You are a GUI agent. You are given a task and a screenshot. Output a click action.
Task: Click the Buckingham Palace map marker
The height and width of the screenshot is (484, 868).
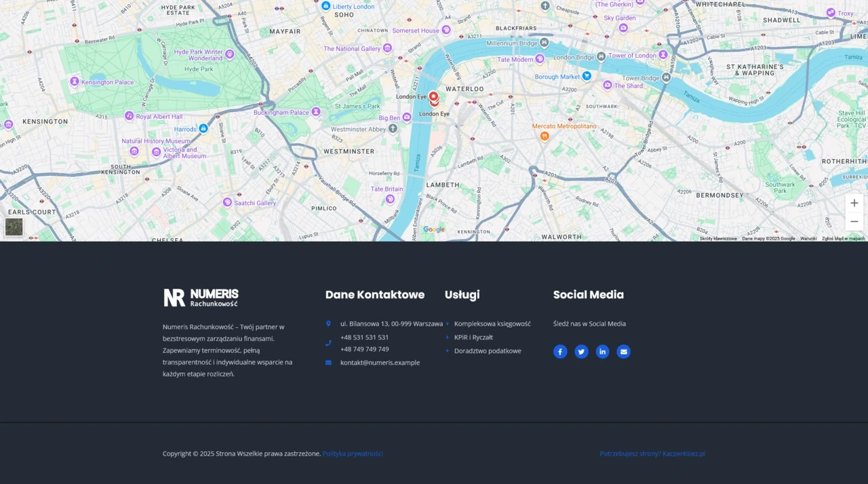pyautogui.click(x=316, y=112)
